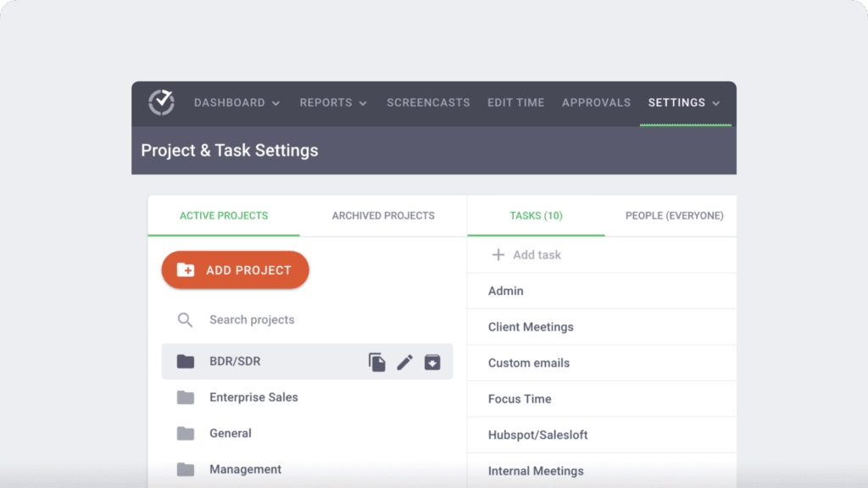Viewport: 868px width, 488px height.
Task: Click the search magnifier icon
Action: (x=185, y=319)
